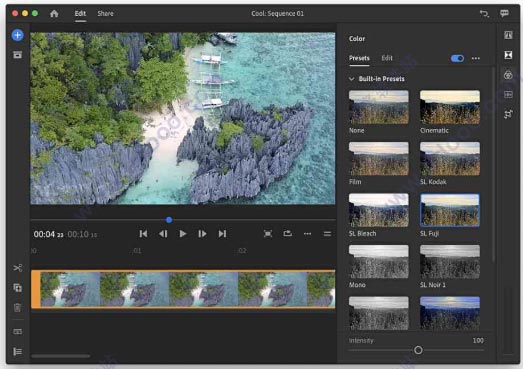523x369 pixels.
Task: Select the video clip in the timeline
Action: (x=183, y=289)
